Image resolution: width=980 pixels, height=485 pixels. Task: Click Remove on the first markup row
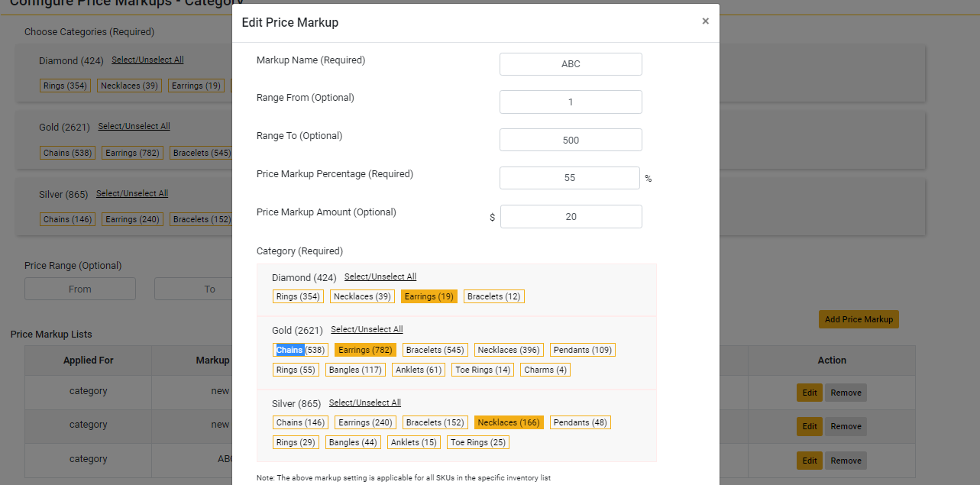[846, 392]
